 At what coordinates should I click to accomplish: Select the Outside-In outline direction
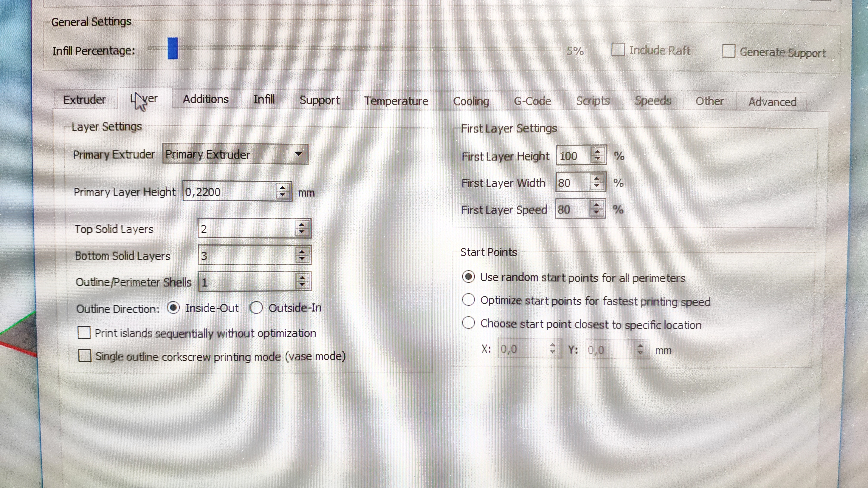[x=256, y=307]
